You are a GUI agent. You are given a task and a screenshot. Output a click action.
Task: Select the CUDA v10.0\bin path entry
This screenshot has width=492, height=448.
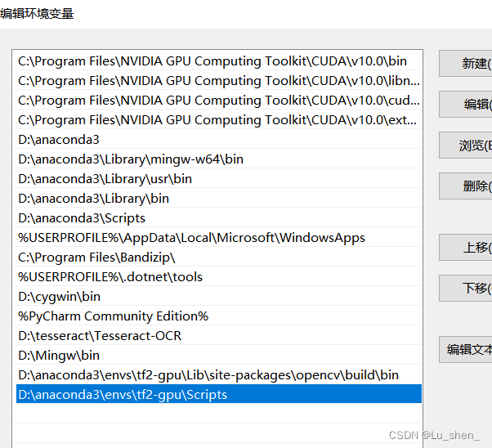pos(217,61)
